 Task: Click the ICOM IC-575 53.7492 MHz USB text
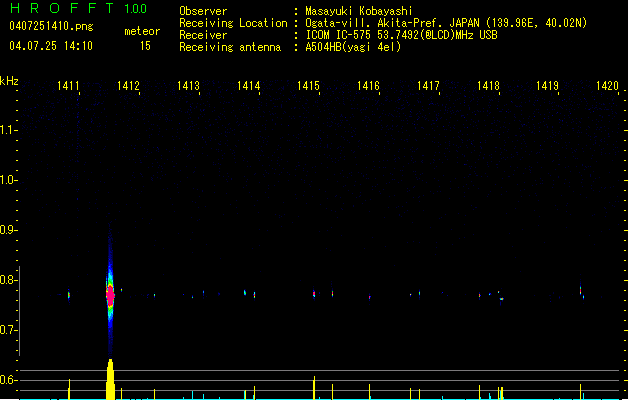pos(402,35)
